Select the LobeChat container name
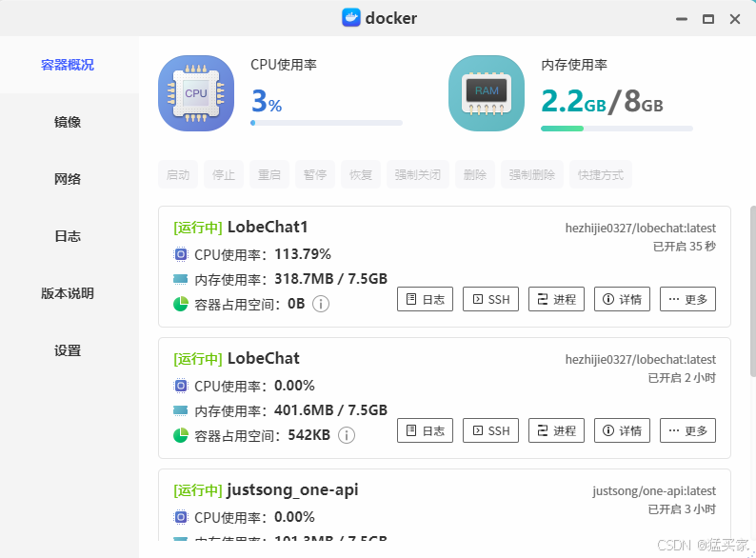756x558 pixels. tap(263, 358)
